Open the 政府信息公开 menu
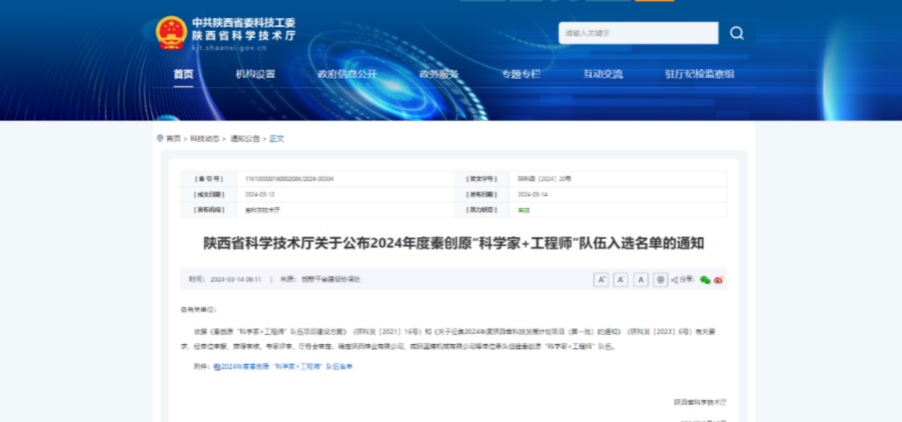Image resolution: width=902 pixels, height=422 pixels. click(x=347, y=74)
